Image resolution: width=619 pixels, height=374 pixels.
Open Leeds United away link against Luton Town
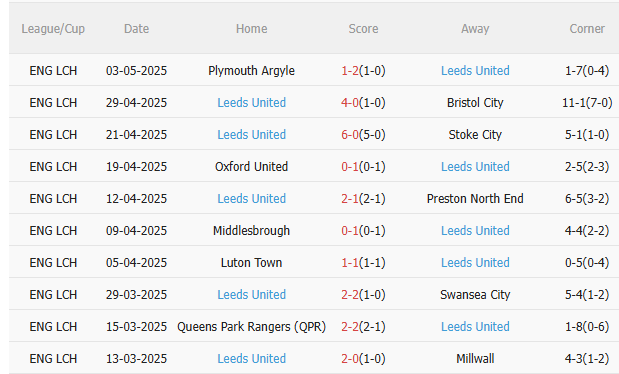[475, 263]
